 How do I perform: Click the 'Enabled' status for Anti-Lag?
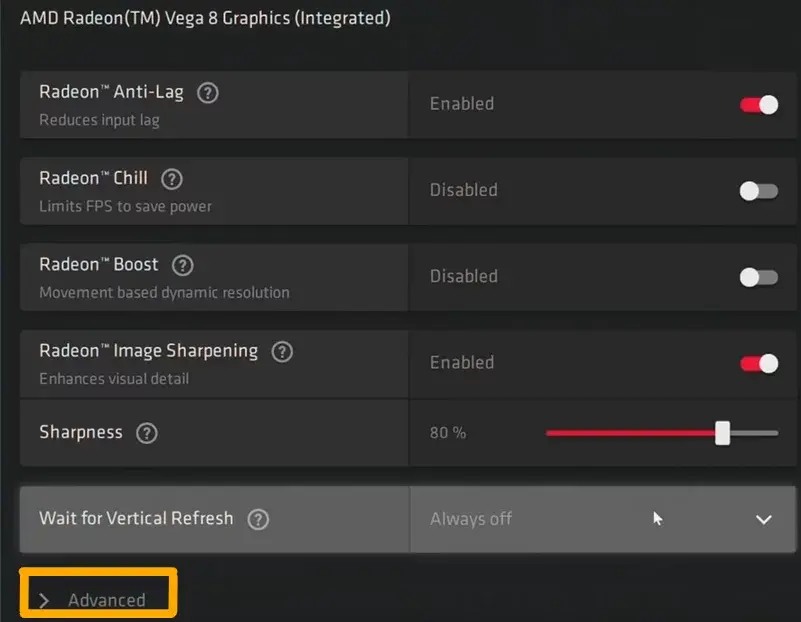(x=462, y=104)
